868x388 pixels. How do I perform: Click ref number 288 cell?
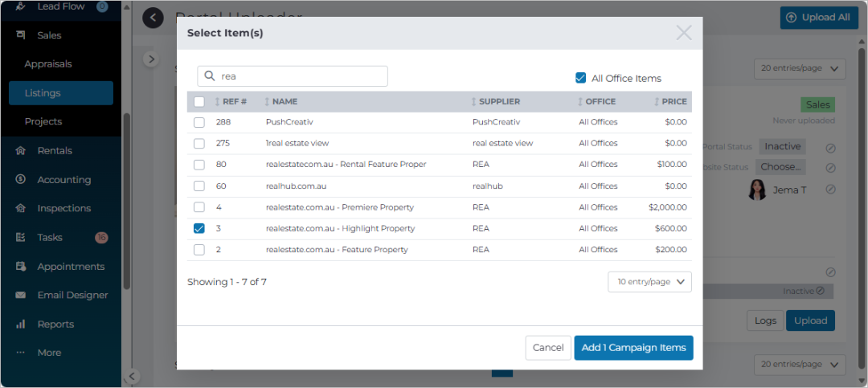point(222,122)
